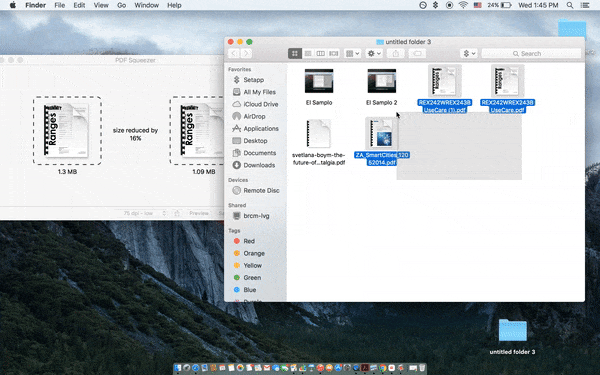Open the Edit menu
600x375 pixels.
pos(79,5)
